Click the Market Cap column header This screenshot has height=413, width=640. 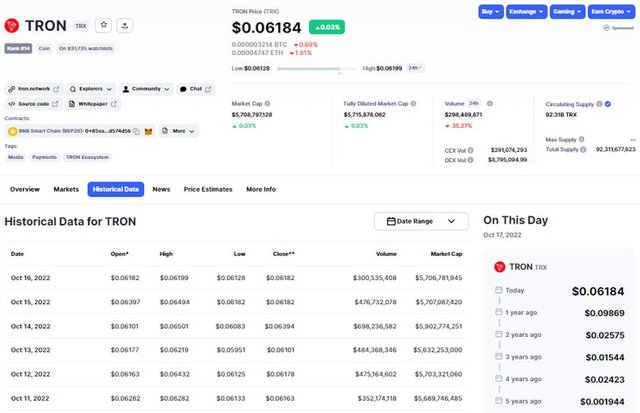pos(446,254)
